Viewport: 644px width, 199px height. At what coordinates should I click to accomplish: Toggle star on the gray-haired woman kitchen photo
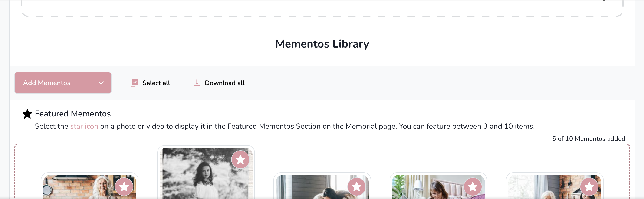coord(124,187)
